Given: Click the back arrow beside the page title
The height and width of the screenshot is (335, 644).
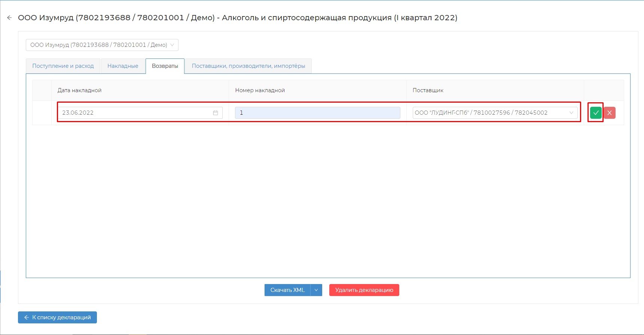Looking at the screenshot, I should click(x=9, y=18).
